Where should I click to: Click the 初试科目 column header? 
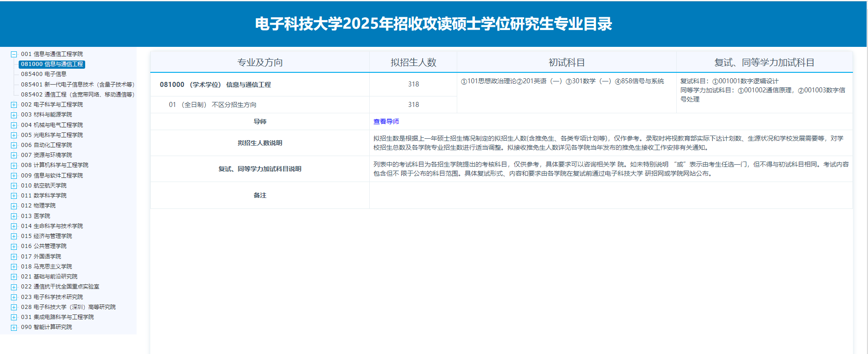coord(567,62)
